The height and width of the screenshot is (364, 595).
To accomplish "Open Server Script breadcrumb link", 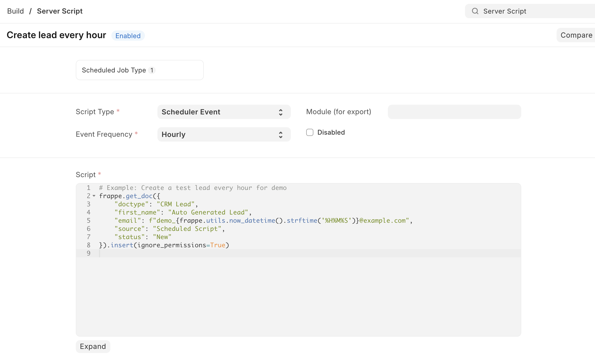I will 60,11.
